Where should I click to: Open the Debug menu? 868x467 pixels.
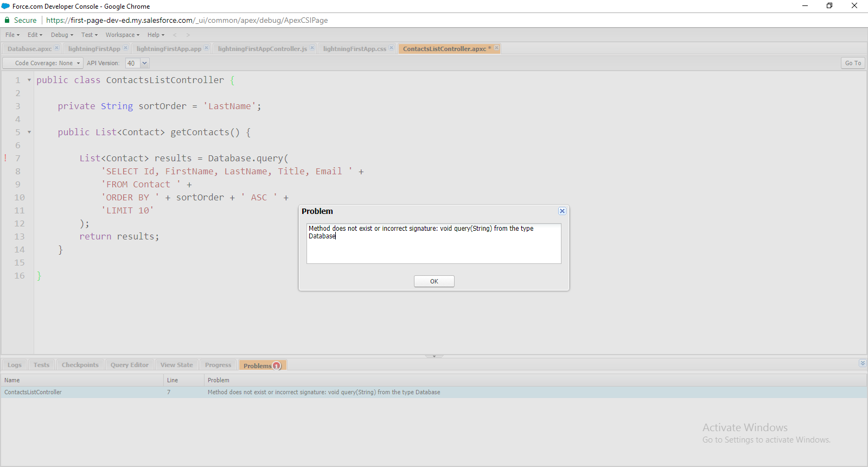[62, 35]
